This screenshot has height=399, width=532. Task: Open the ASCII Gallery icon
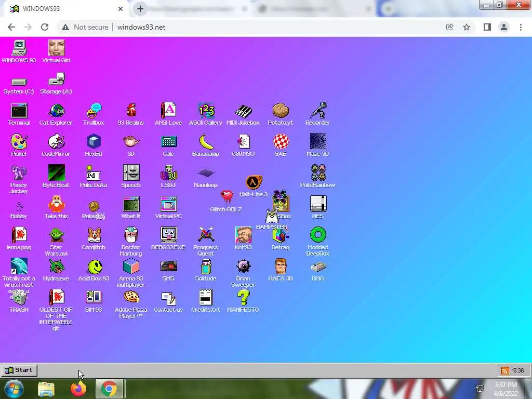(x=206, y=111)
